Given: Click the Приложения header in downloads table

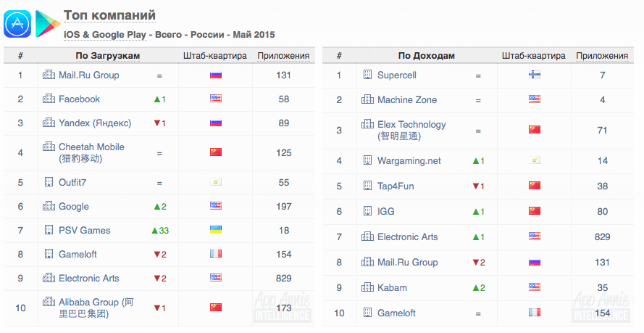Looking at the screenshot, I should tap(283, 56).
